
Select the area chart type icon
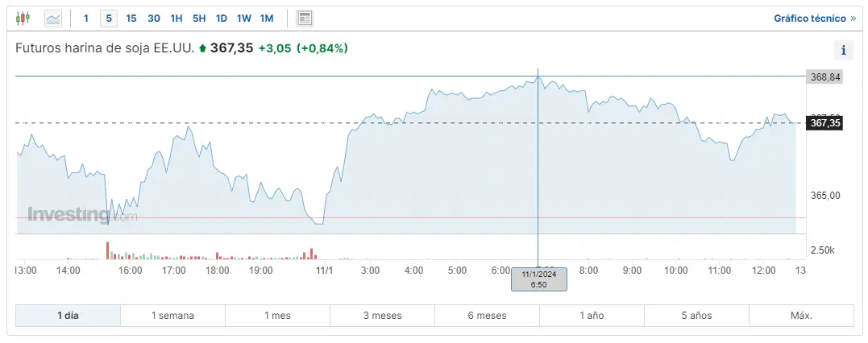coord(53,18)
